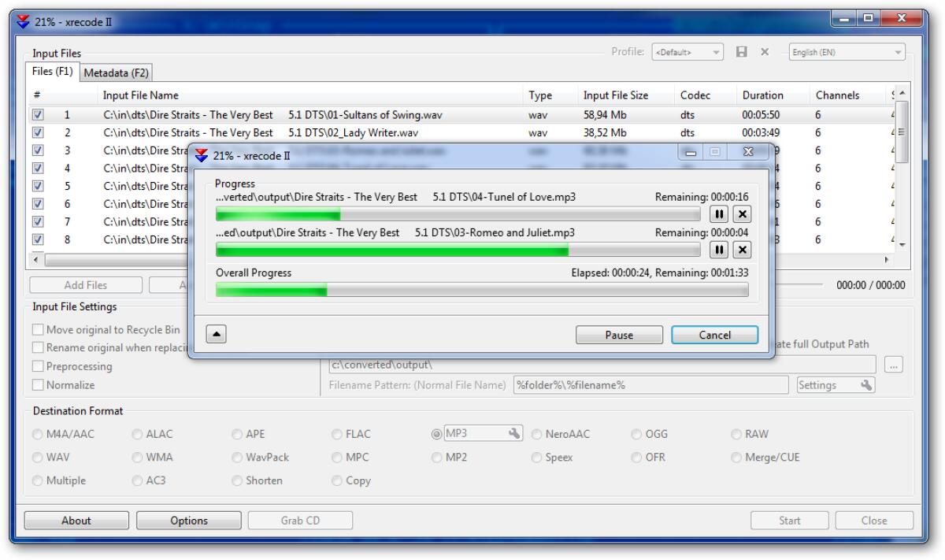Pause the overall conversion process
This screenshot has width=945, height=560.
(x=619, y=334)
